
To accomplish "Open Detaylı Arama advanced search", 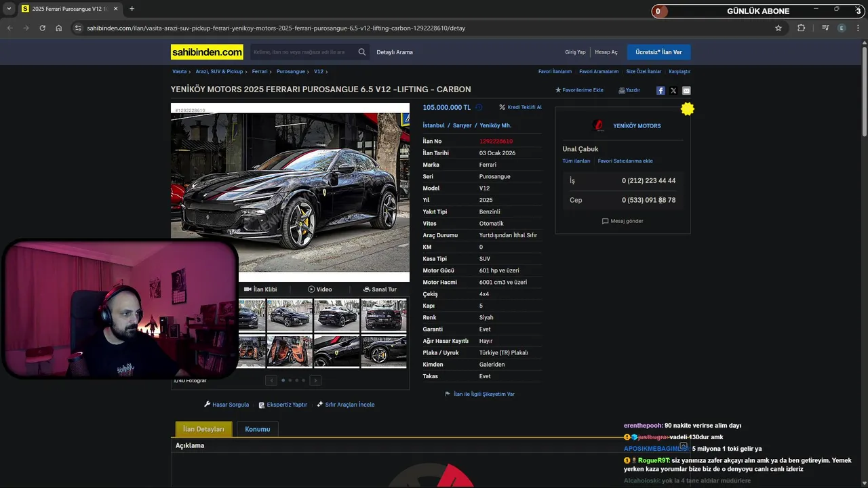I will (395, 52).
